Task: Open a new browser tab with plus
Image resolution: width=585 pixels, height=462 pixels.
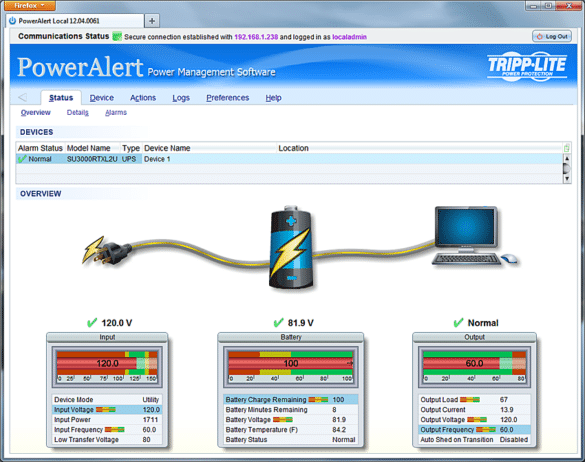Action: 152,21
